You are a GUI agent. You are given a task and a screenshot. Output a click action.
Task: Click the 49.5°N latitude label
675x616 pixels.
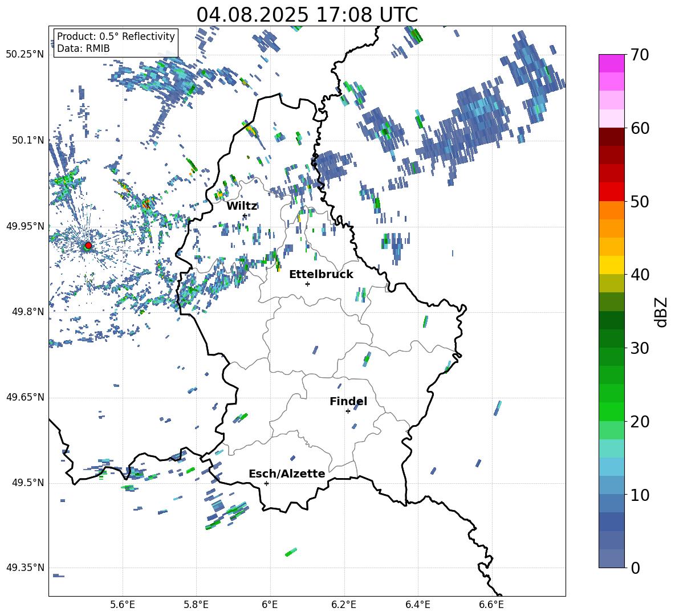[x=28, y=483]
